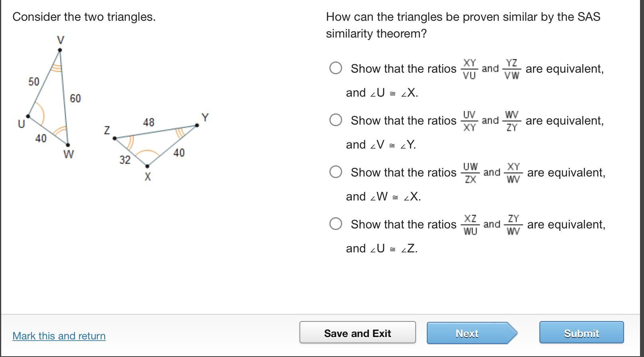Pick the option with ratios UW/ZX and XY/WV
The image size is (644, 357).
(336, 172)
